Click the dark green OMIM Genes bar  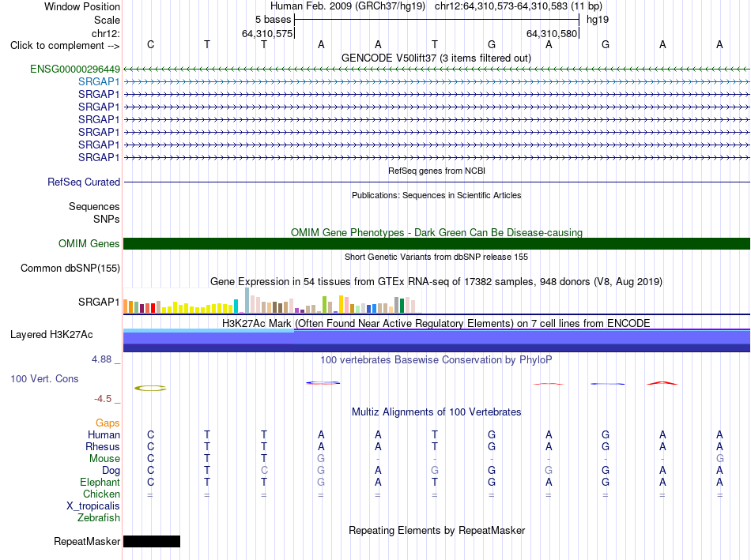point(436,243)
